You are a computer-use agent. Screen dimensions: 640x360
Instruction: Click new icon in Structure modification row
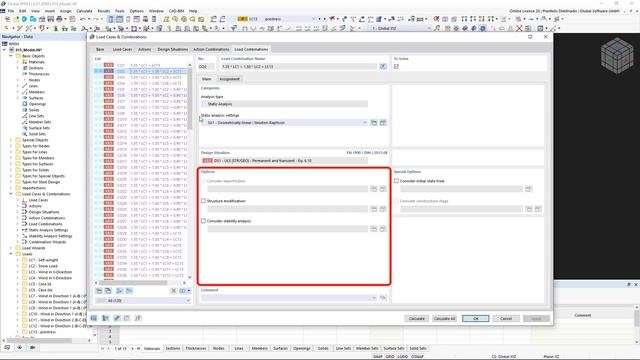[x=374, y=209]
